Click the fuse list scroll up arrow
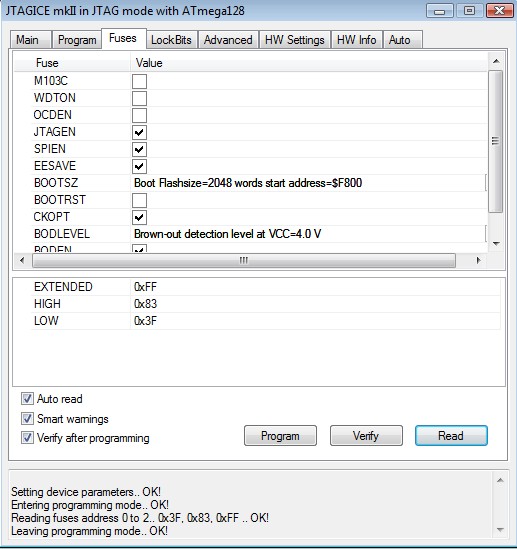 pyautogui.click(x=496, y=61)
